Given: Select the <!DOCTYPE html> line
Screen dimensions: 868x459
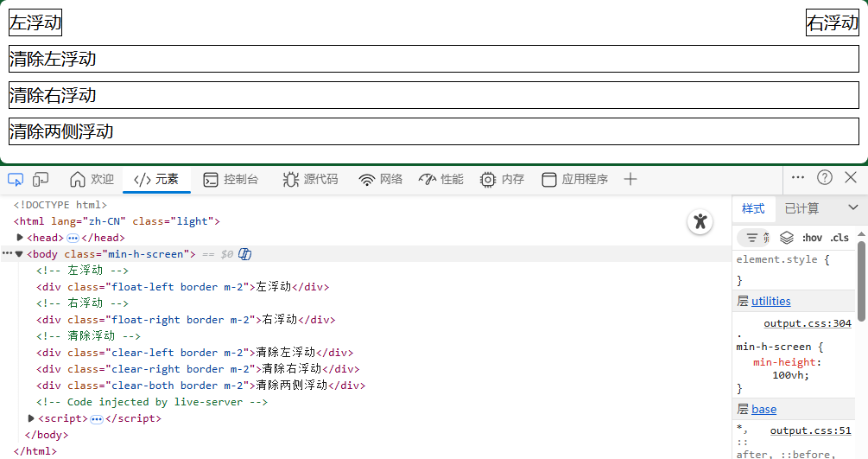Looking at the screenshot, I should tap(60, 205).
